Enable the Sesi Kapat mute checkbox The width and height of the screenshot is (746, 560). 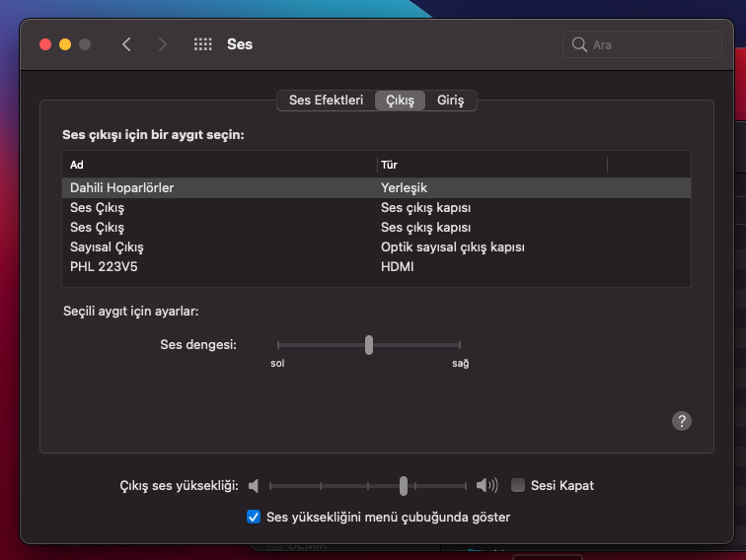[518, 486]
